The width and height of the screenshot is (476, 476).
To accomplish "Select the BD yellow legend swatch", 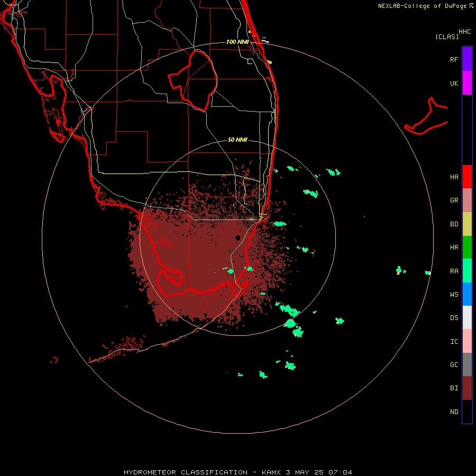I will (x=467, y=224).
